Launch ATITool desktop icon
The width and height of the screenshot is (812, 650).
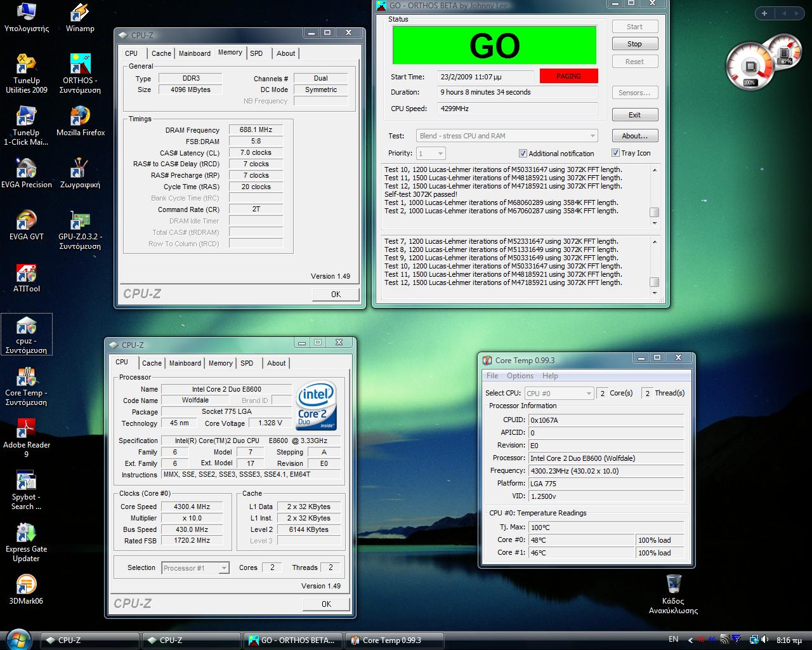[26, 278]
